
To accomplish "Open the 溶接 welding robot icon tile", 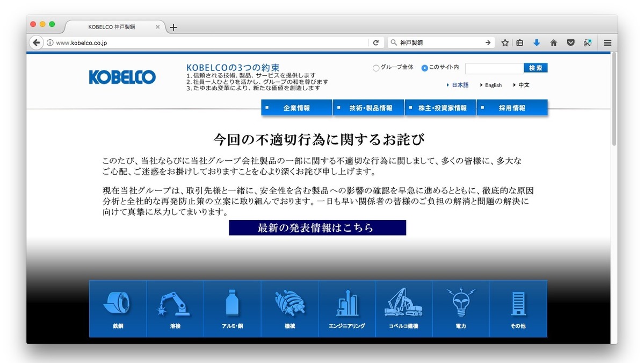I will pyautogui.click(x=175, y=308).
